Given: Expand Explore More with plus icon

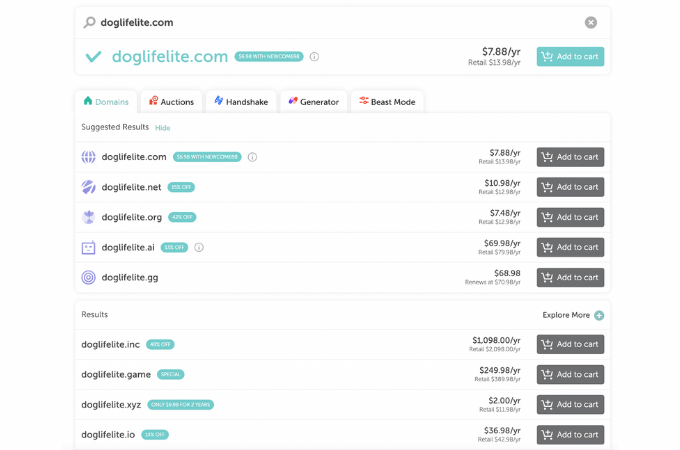Looking at the screenshot, I should [599, 315].
